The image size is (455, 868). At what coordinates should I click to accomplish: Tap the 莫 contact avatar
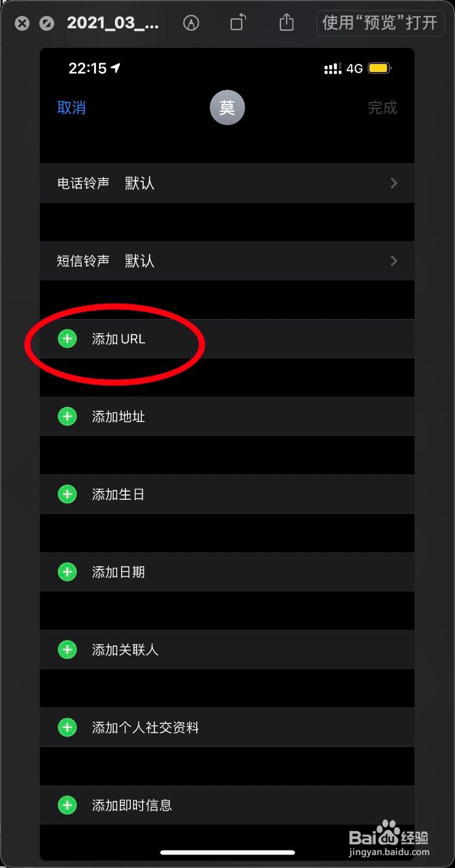tap(228, 108)
